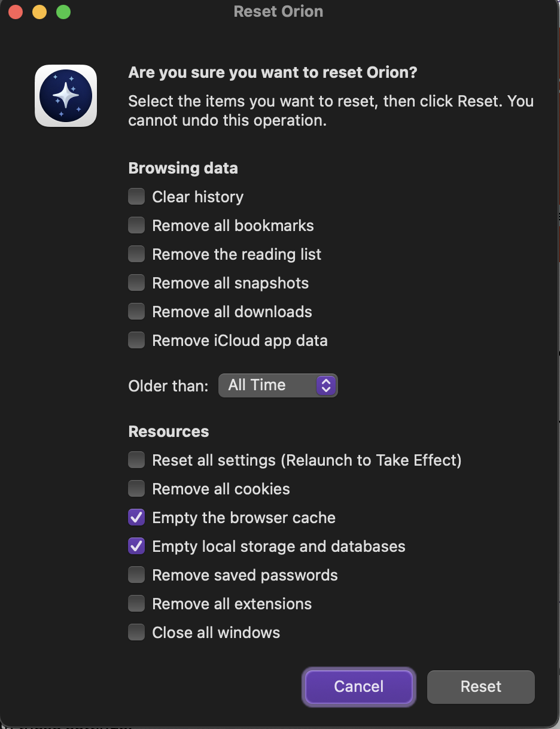This screenshot has width=560, height=729.
Task: Open the Older than time dropdown
Action: [278, 385]
